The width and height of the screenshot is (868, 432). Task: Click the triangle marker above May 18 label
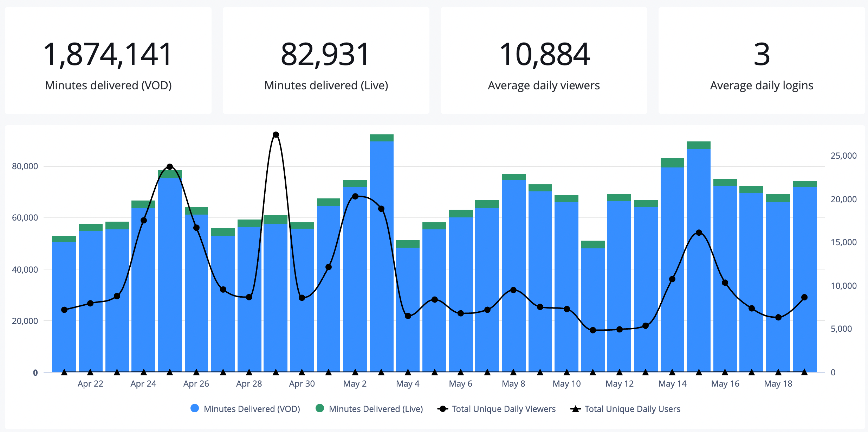[778, 372]
